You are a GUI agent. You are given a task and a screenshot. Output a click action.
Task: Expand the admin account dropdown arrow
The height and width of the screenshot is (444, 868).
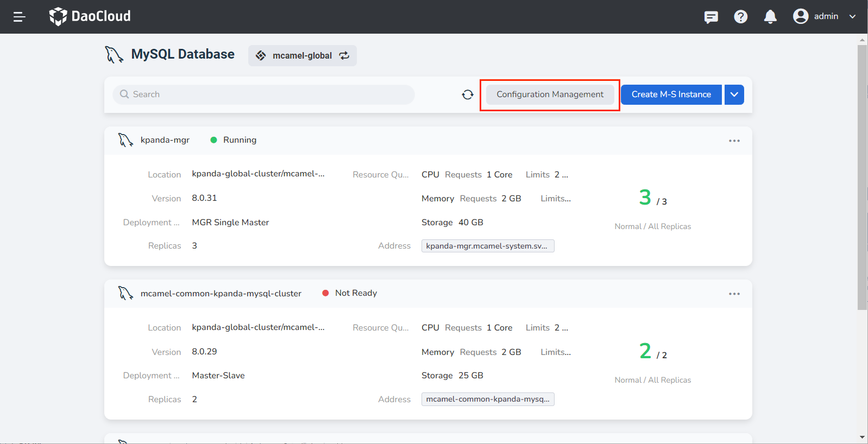[853, 16]
